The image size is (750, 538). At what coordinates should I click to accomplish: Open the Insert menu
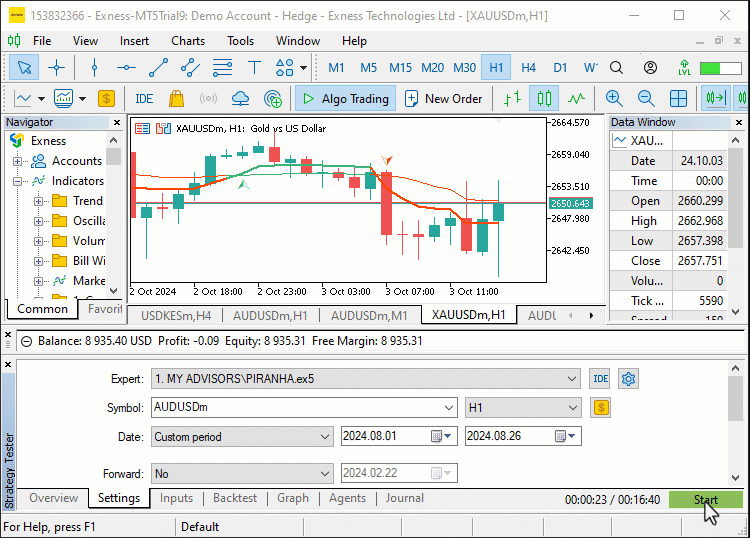point(134,41)
